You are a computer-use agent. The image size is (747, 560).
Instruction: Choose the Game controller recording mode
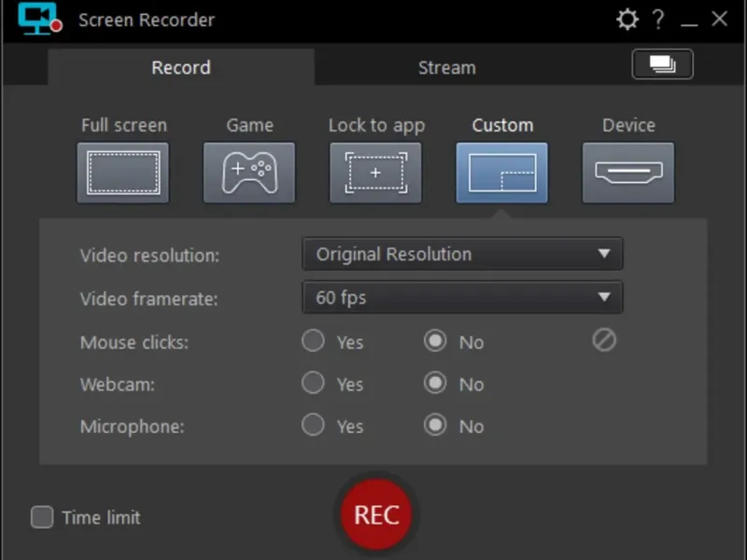(x=249, y=173)
